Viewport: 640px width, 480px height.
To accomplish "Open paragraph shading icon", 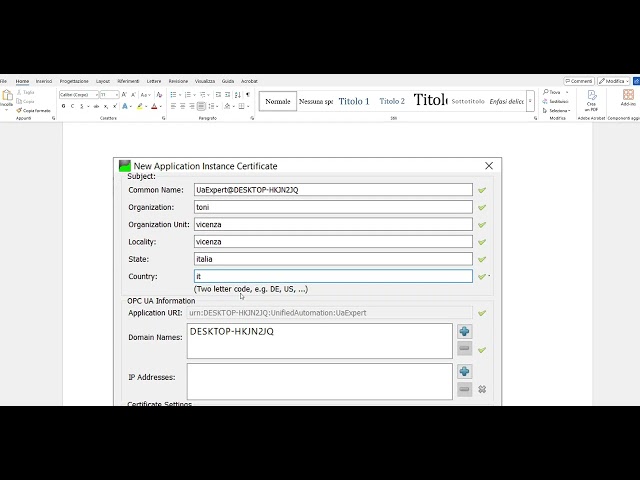I will coord(227,106).
